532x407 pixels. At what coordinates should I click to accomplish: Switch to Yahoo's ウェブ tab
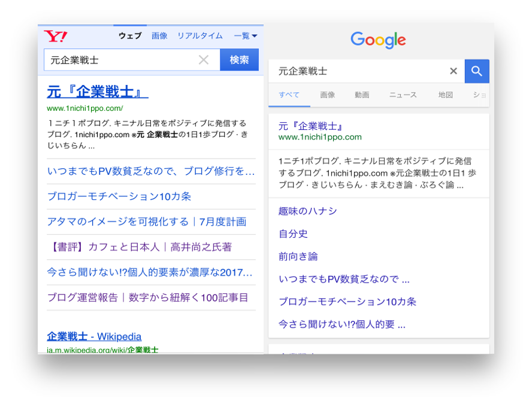click(x=130, y=36)
